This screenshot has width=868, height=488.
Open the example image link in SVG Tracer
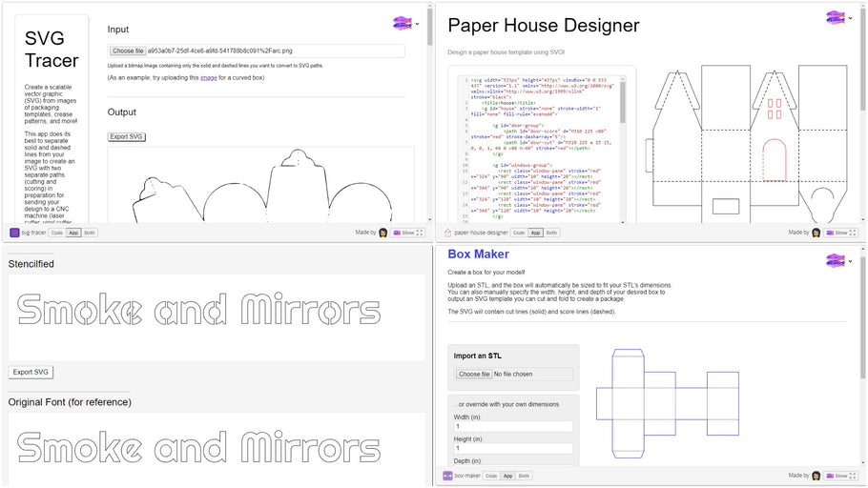pos(208,77)
